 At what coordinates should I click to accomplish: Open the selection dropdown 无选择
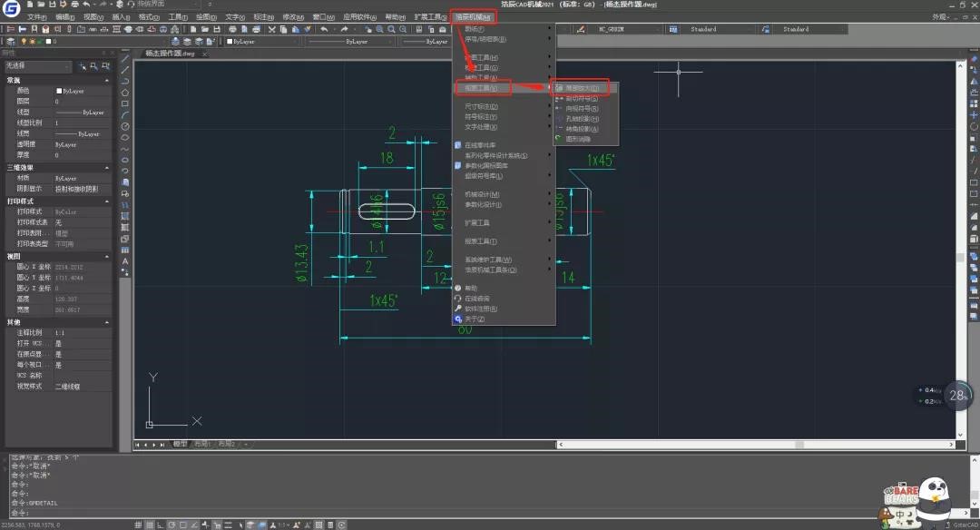tap(38, 65)
